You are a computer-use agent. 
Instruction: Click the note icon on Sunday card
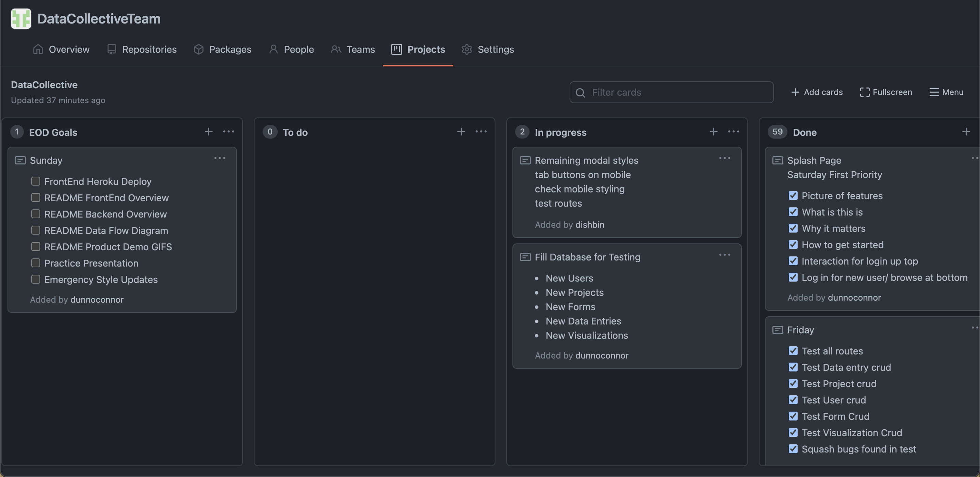pos(20,160)
